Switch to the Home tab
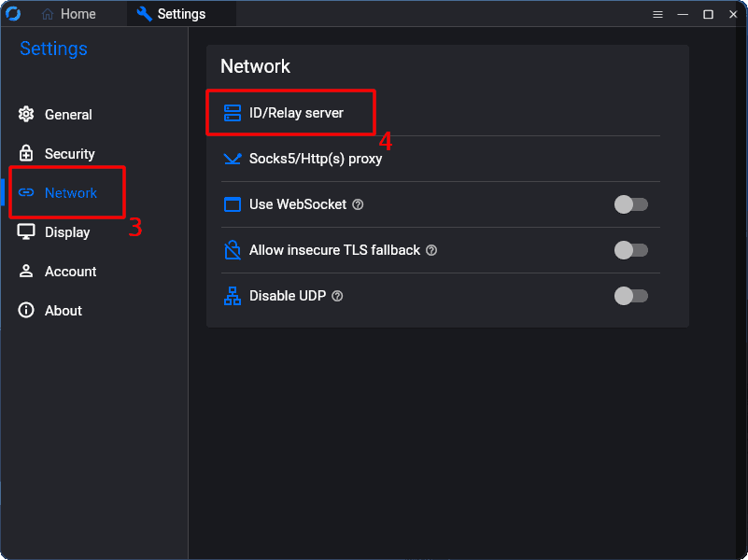 pos(69,14)
